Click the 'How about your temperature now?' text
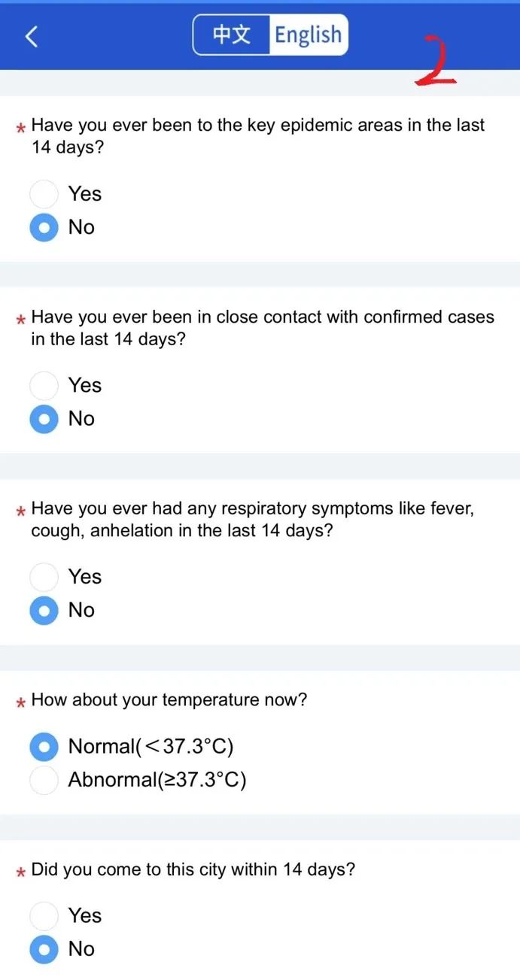The image size is (520, 980). pyautogui.click(x=169, y=700)
